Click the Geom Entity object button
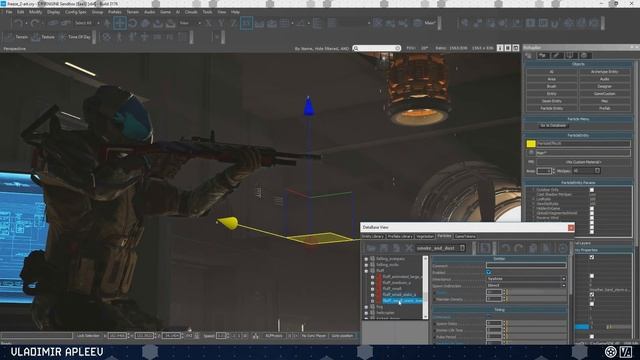 pos(551,101)
